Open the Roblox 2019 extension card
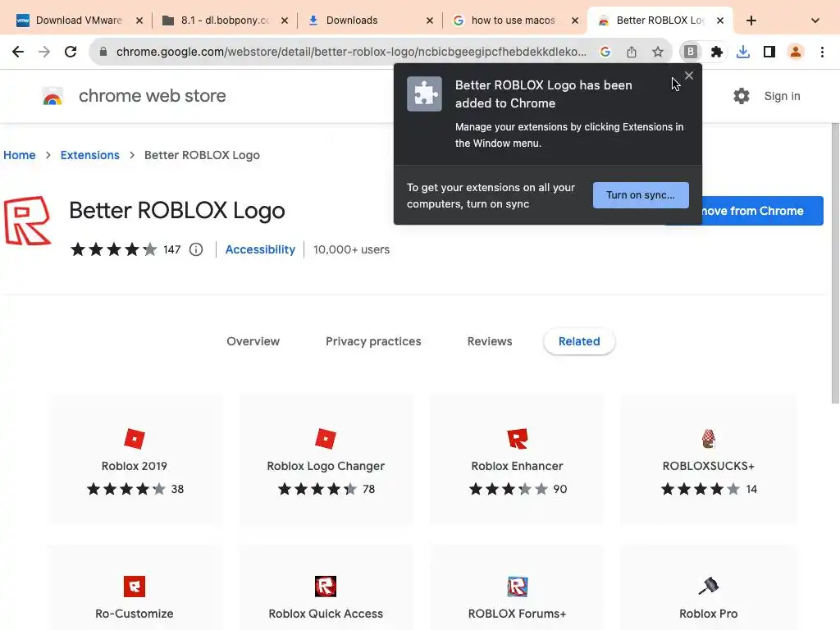840x630 pixels. click(135, 459)
